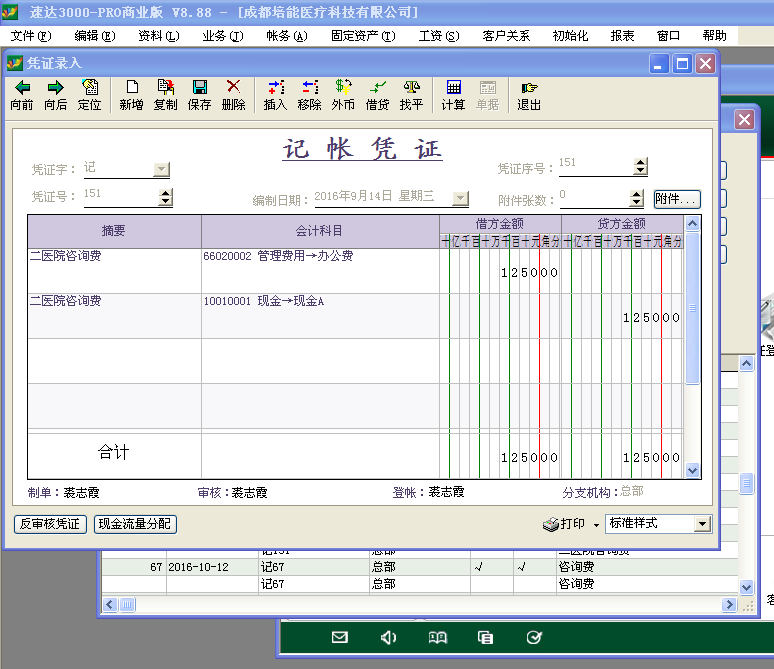
Task: Click left arrow of background list horizontal scrollbar
Action: click(x=110, y=604)
